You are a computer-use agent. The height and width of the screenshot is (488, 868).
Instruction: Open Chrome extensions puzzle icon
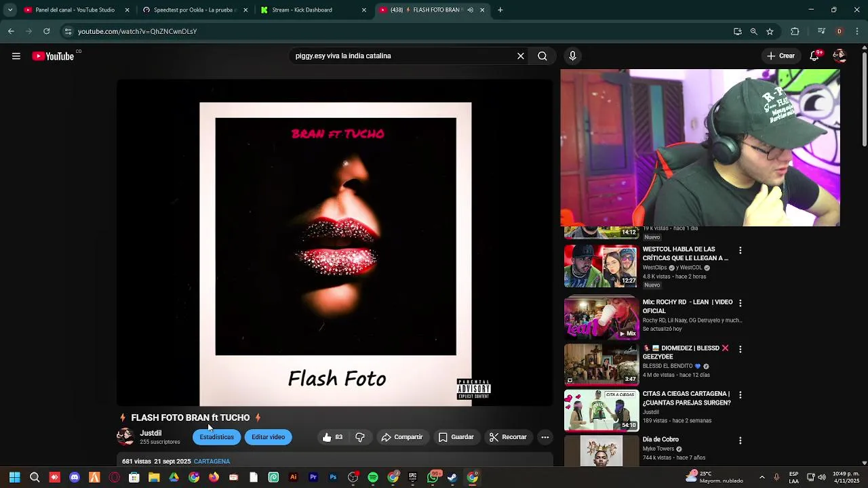point(795,31)
